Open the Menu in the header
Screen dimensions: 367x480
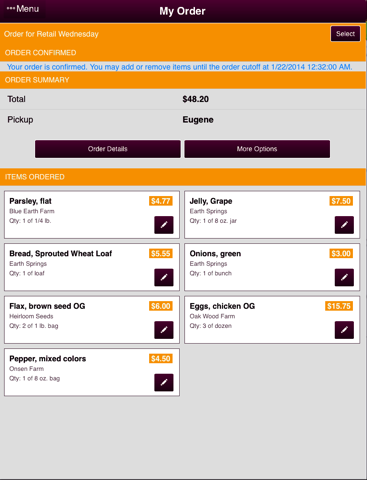pyautogui.click(x=23, y=9)
